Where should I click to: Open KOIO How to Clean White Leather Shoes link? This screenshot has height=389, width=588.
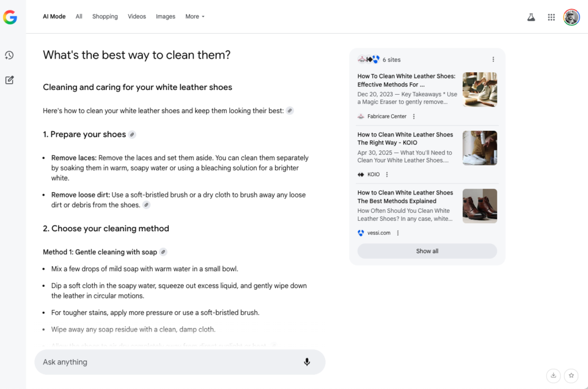405,139
